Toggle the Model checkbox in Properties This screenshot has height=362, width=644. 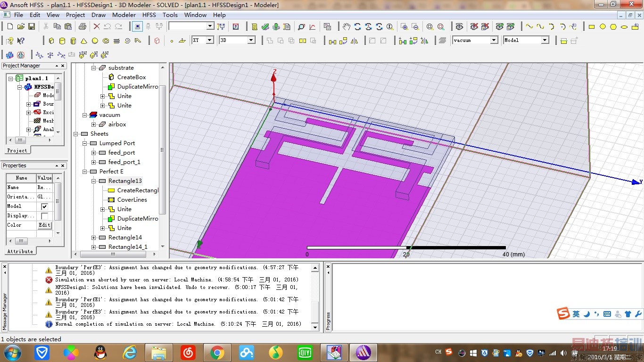coord(44,206)
